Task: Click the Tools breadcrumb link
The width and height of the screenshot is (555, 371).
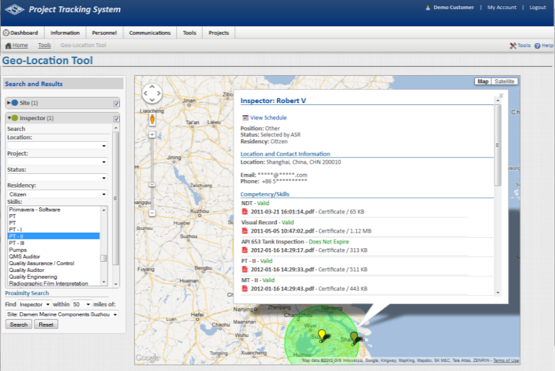Action: click(x=45, y=45)
